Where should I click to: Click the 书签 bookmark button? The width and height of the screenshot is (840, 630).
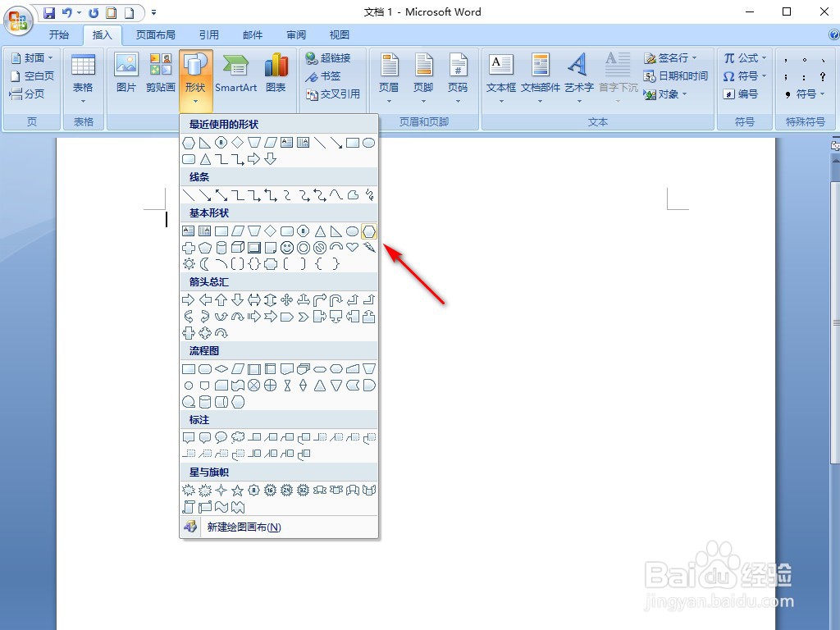pos(323,76)
